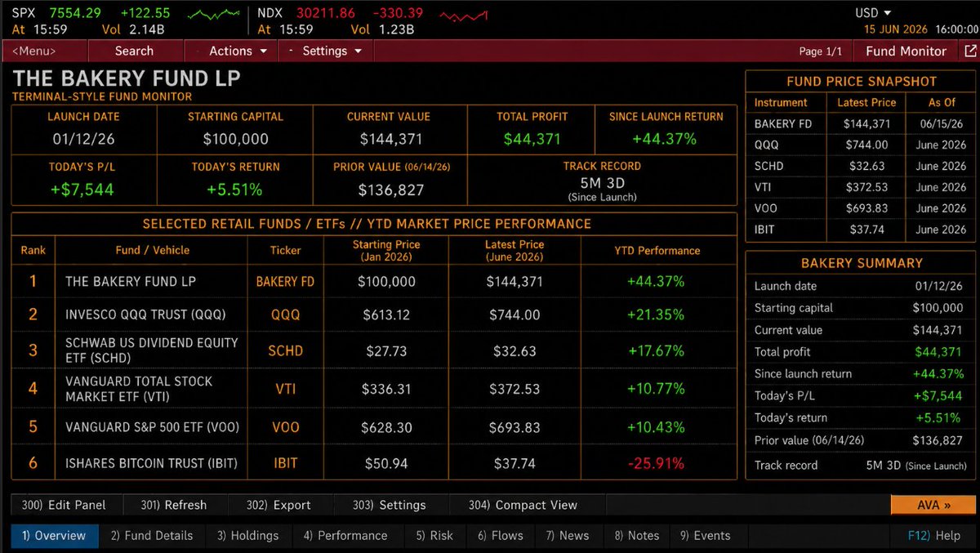Open the USD currency dropdown
This screenshot has height=553, width=980.
873,13
